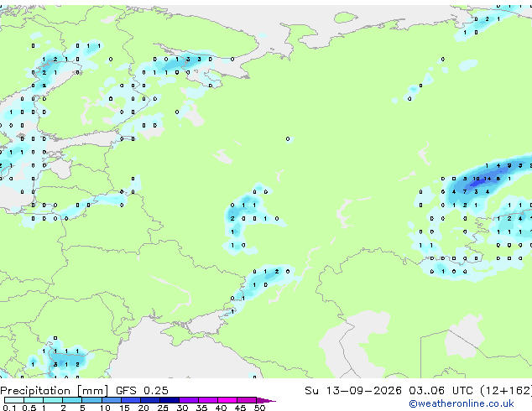Click the Precipitation [mm] GFS 0.25 title
Screen dimensions: 532x411
coord(84,391)
